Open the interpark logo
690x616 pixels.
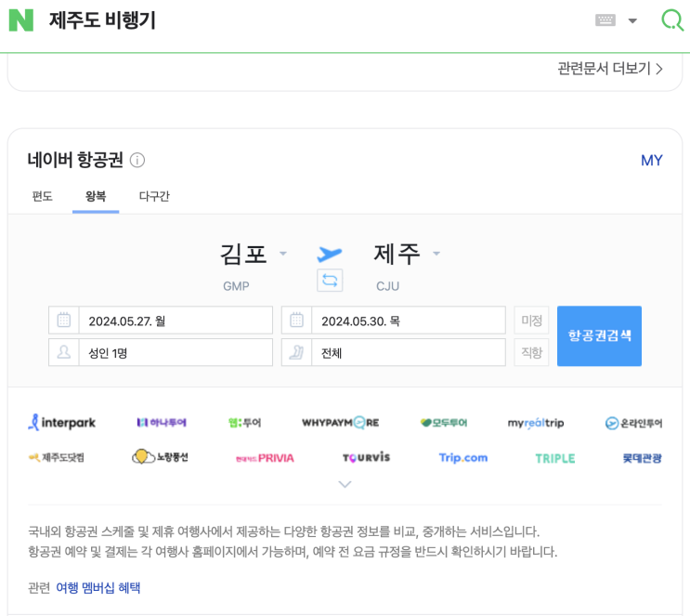[61, 422]
